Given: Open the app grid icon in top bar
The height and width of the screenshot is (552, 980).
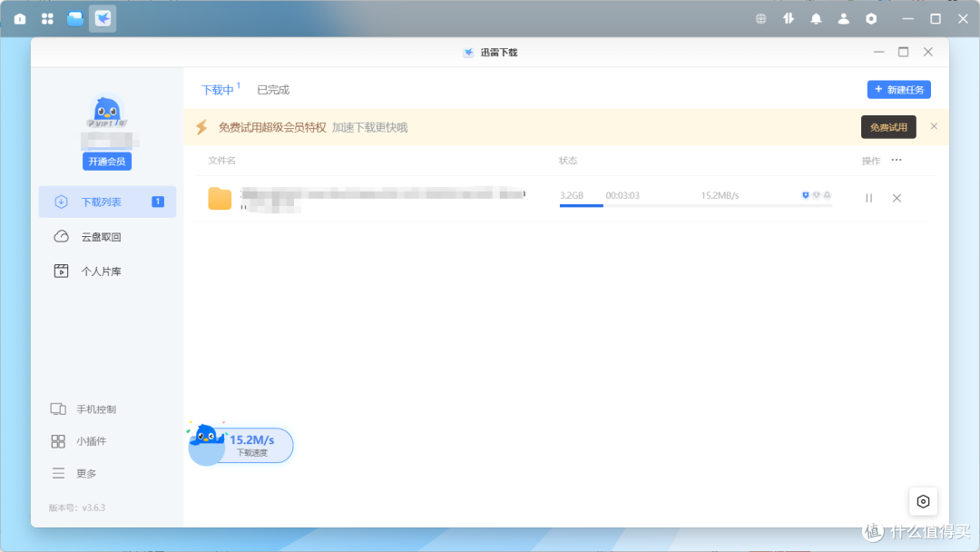Looking at the screenshot, I should click(x=47, y=19).
